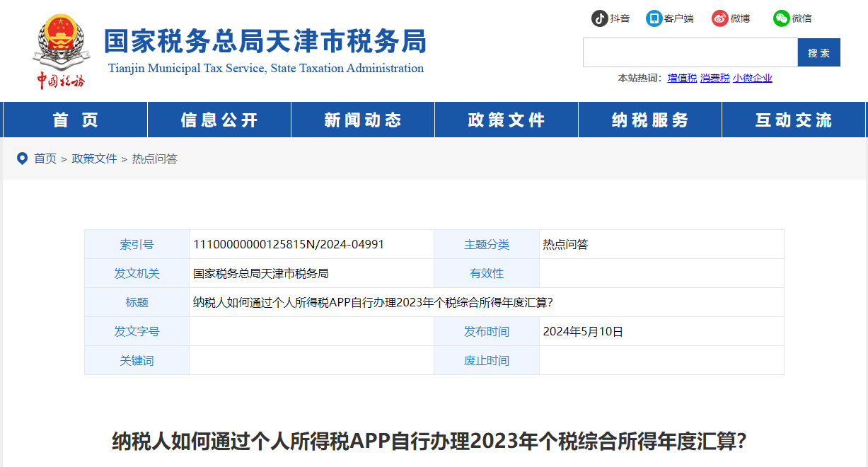Click the 本站热词 label
Viewport: 868px width, 467px height.
[x=640, y=78]
